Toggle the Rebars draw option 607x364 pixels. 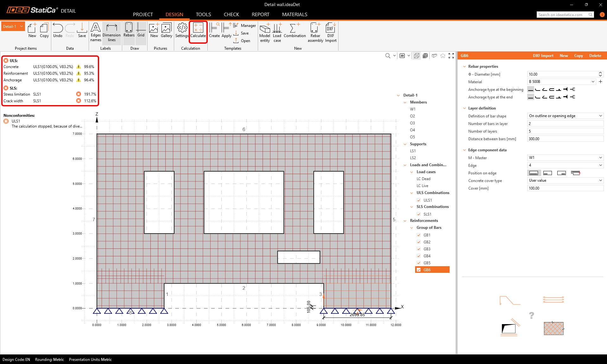[129, 31]
